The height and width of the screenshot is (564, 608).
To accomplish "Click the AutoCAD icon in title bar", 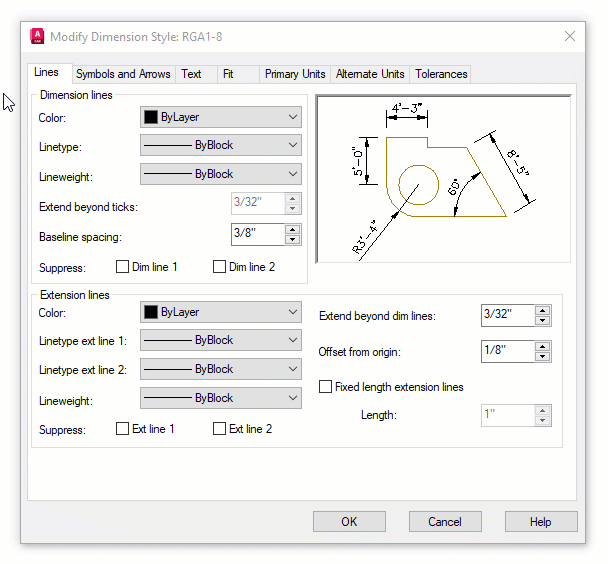I will point(38,36).
